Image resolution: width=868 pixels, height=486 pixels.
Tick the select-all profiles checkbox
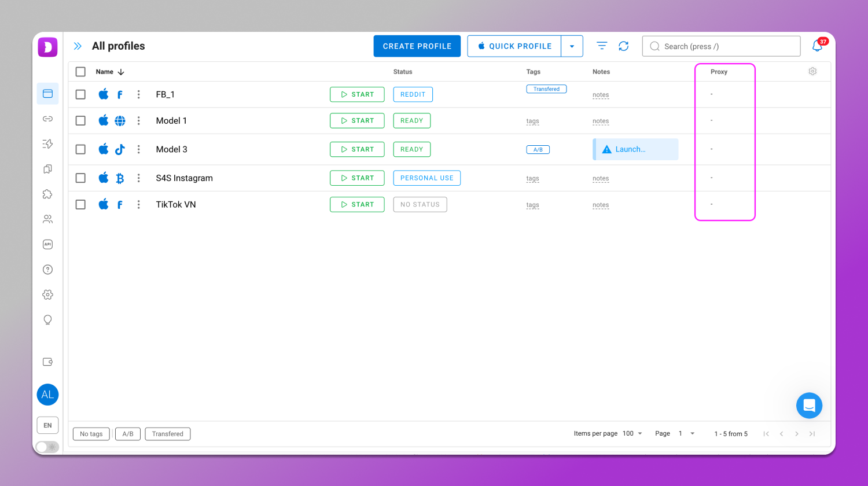coord(80,72)
